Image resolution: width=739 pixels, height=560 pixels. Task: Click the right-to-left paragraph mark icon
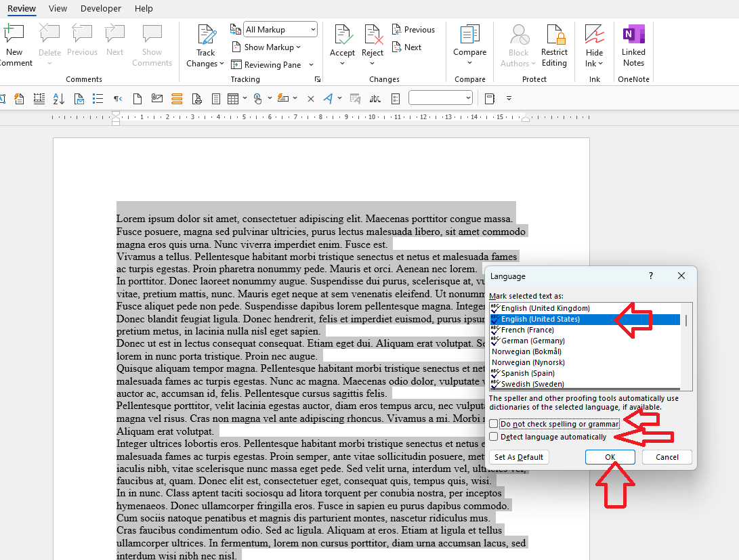click(118, 98)
